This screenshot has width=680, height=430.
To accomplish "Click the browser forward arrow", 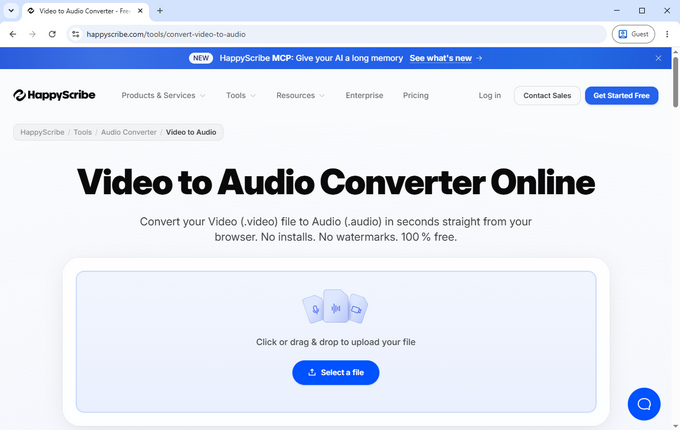I will 33,34.
